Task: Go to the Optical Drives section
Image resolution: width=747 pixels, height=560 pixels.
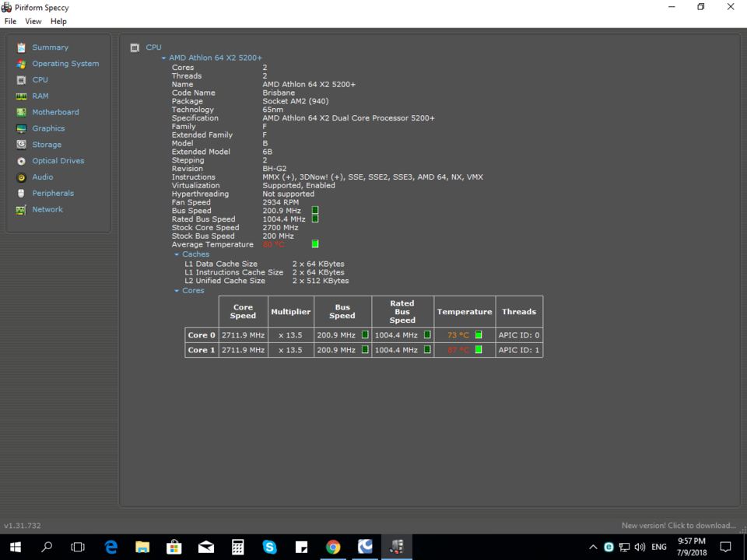Action: [x=58, y=161]
